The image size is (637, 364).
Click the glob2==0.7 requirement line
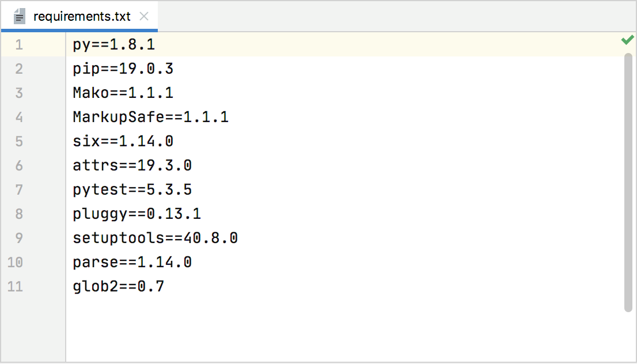pos(119,286)
